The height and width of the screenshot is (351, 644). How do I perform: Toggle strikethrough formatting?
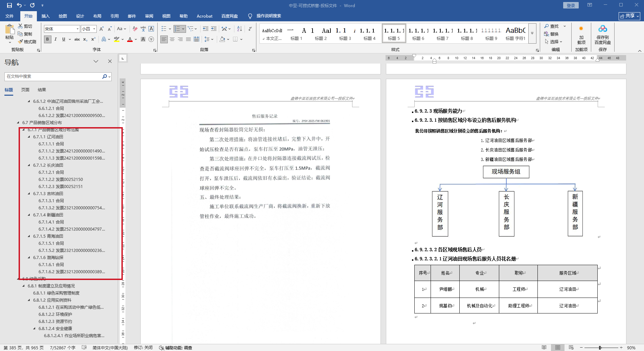(77, 39)
